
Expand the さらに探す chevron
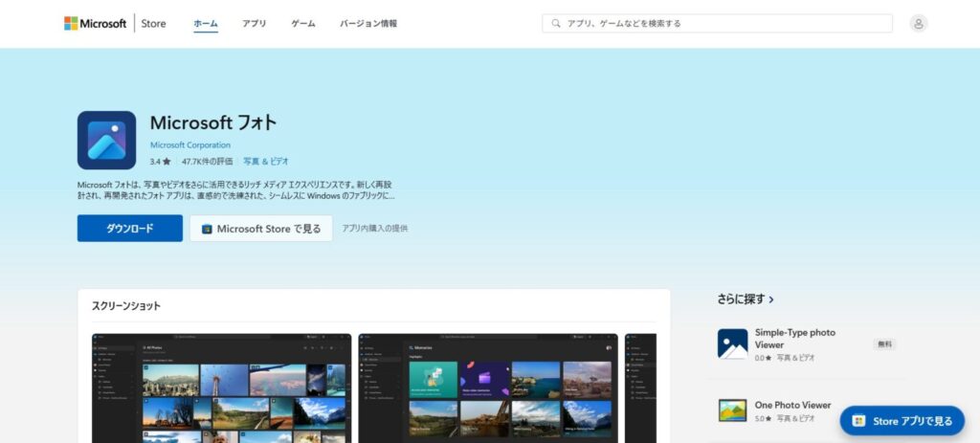tap(771, 299)
